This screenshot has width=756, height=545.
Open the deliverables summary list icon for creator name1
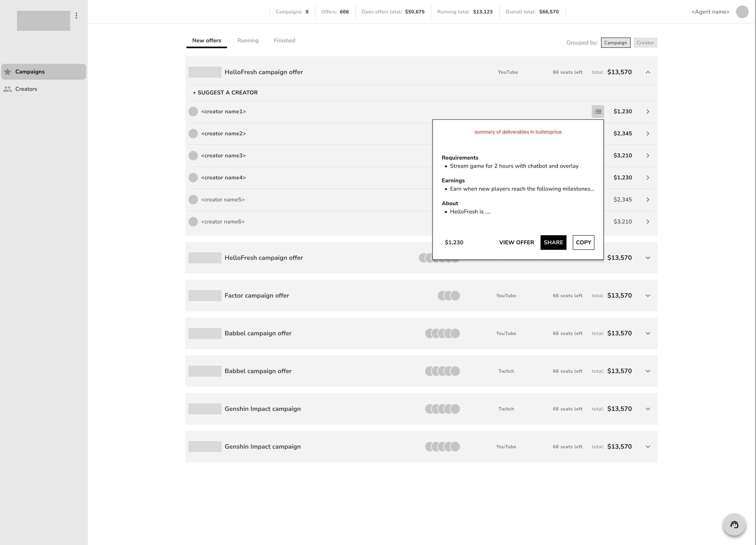[598, 111]
